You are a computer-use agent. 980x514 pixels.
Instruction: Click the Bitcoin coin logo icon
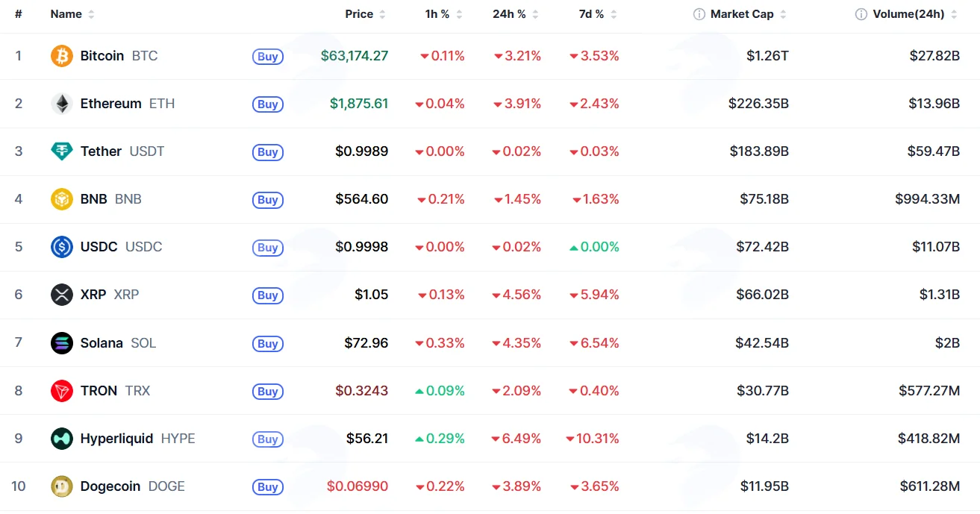click(x=62, y=56)
